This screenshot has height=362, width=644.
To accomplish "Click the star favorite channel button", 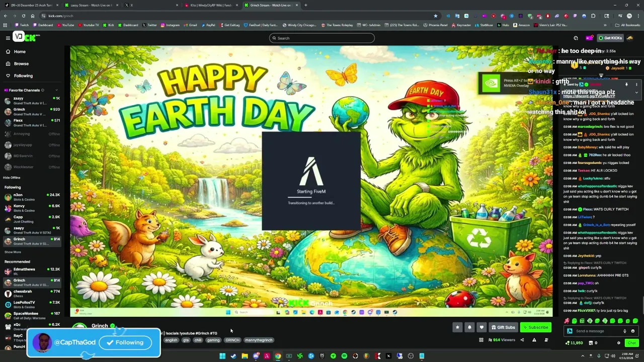I will [457, 327].
